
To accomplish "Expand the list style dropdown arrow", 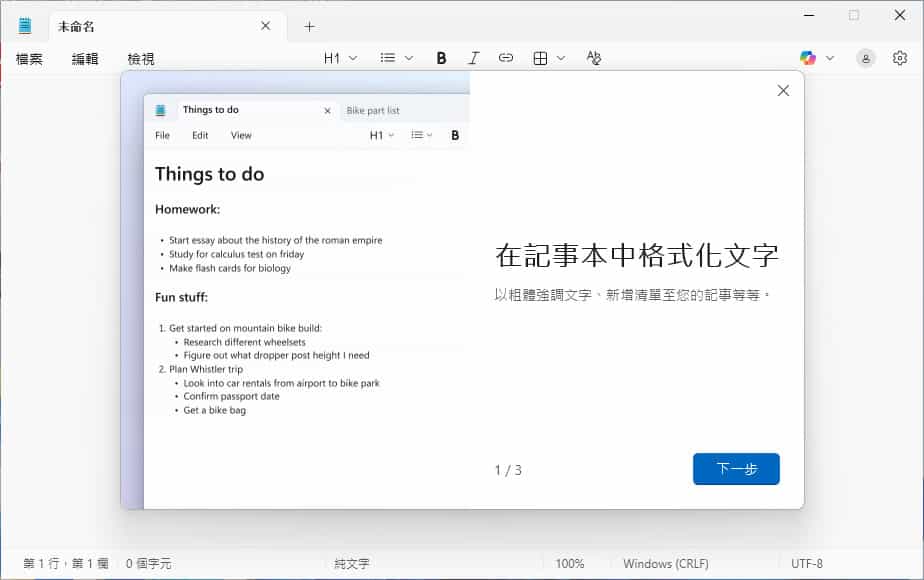I will 406,58.
